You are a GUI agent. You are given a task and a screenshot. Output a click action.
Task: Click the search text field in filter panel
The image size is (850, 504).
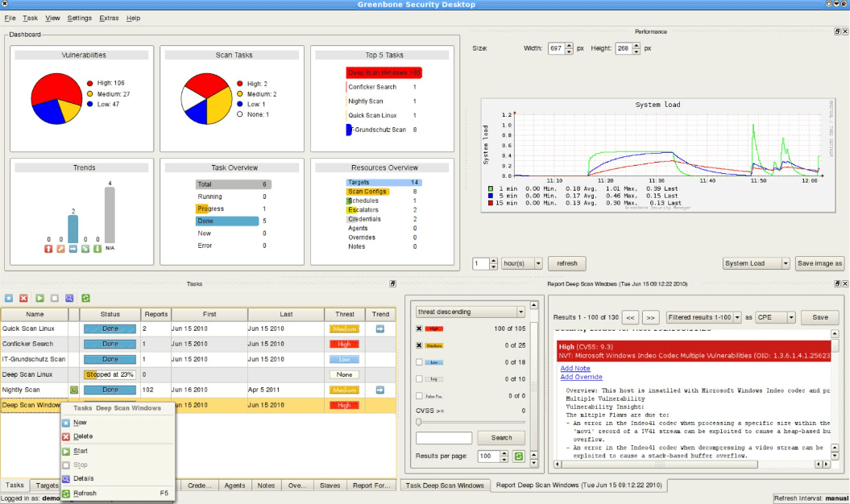pyautogui.click(x=444, y=438)
